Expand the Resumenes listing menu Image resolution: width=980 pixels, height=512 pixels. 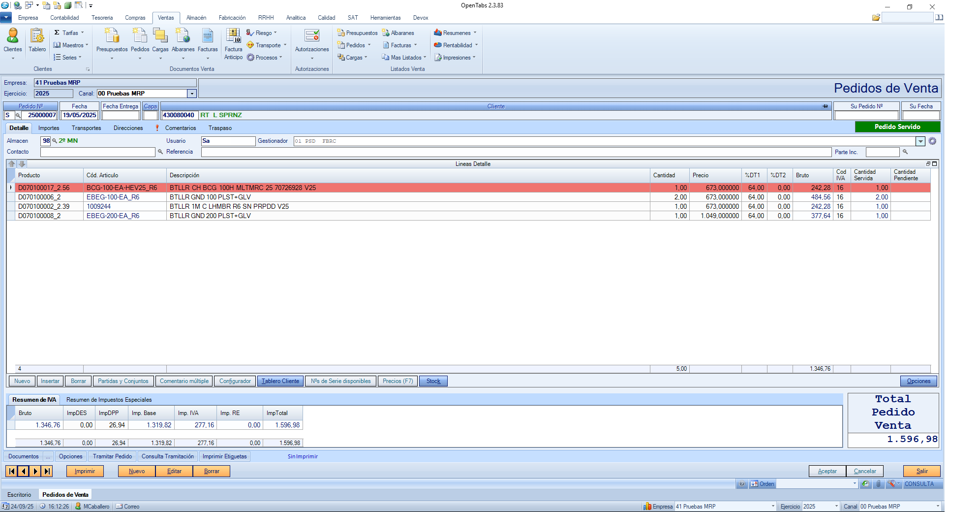click(x=456, y=33)
